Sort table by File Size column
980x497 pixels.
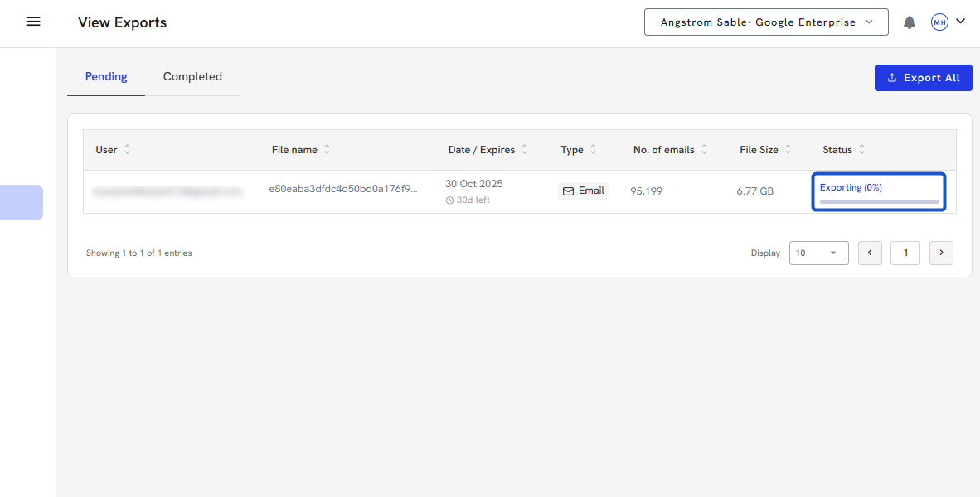point(788,150)
